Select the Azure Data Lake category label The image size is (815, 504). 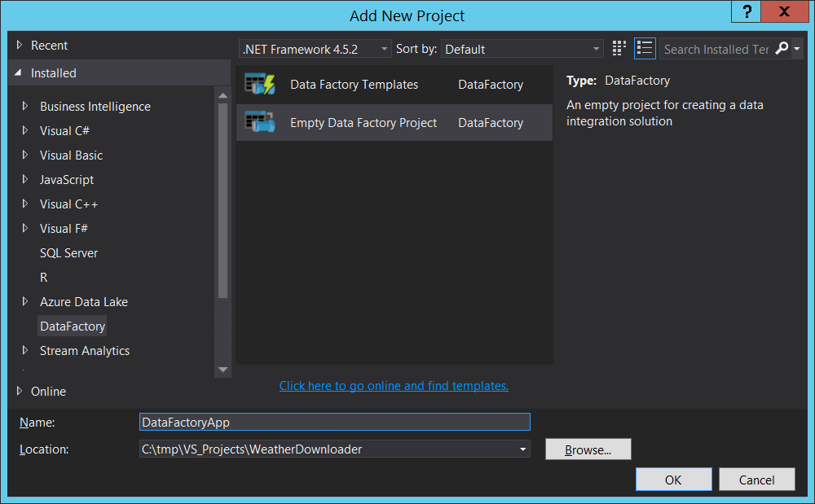pos(84,301)
